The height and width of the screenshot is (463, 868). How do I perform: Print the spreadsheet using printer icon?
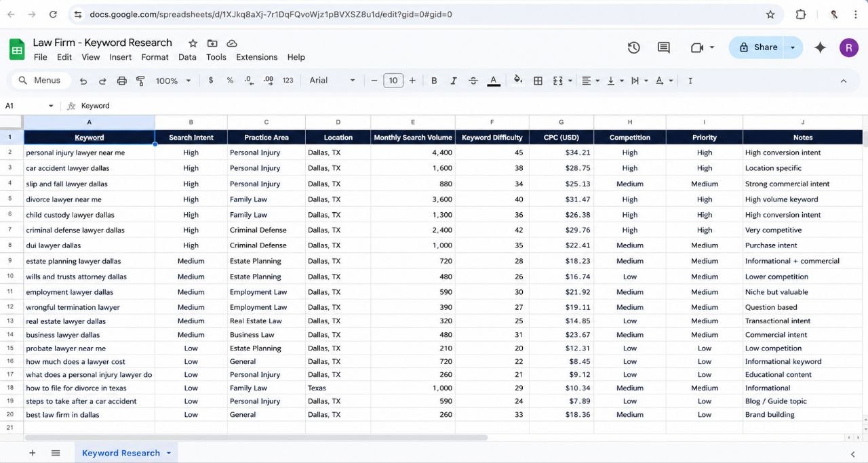(x=122, y=81)
